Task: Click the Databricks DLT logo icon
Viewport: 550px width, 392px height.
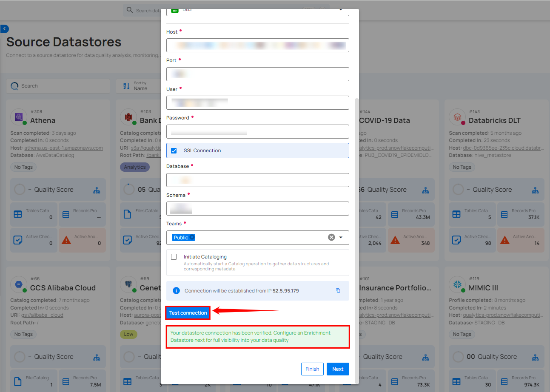Action: (457, 116)
